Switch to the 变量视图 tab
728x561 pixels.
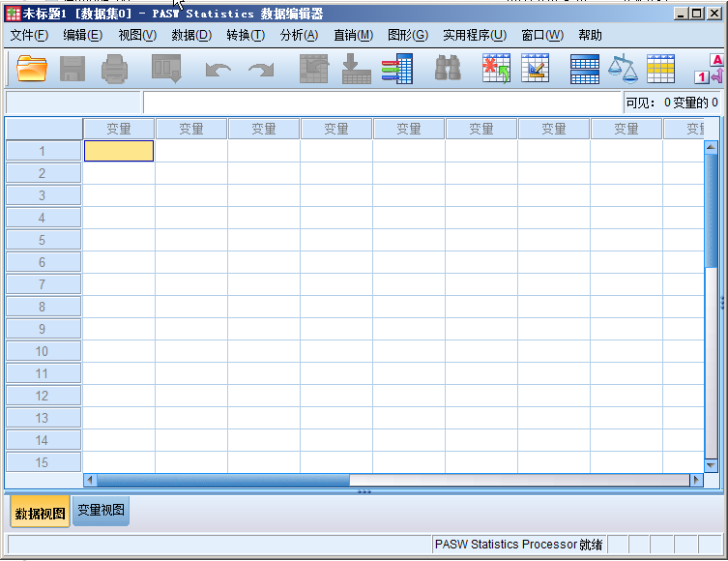pyautogui.click(x=101, y=511)
